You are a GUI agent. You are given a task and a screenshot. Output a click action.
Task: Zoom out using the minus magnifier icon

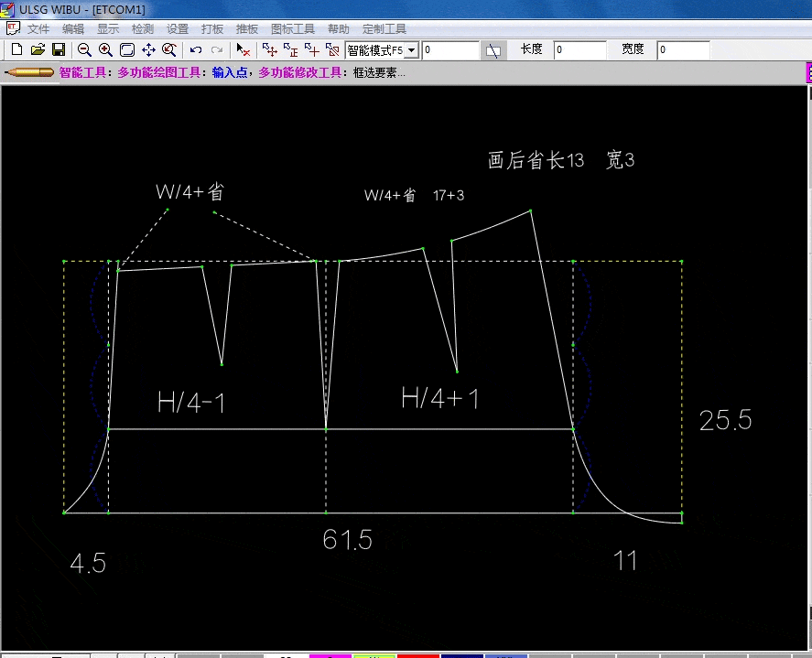click(84, 49)
